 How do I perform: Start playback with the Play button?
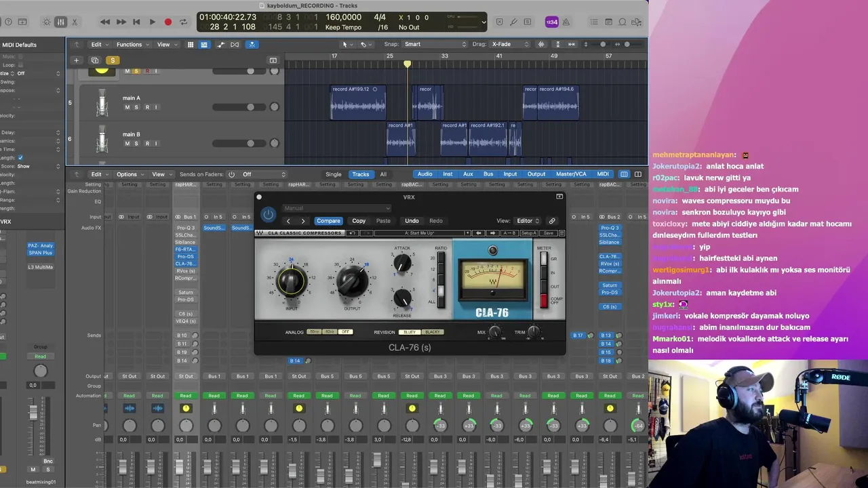(152, 22)
